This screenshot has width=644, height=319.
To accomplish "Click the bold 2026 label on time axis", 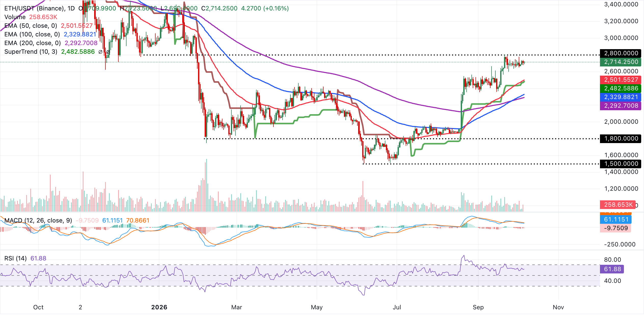I will click(159, 307).
